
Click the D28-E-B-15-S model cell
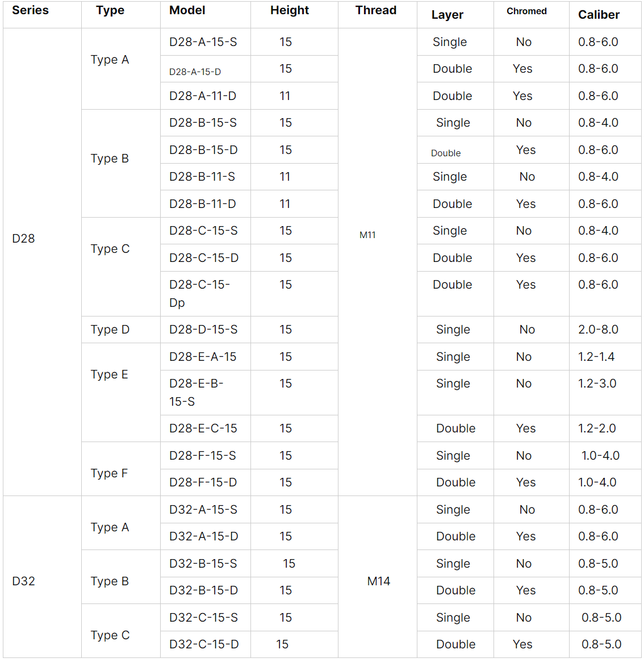coord(205,393)
